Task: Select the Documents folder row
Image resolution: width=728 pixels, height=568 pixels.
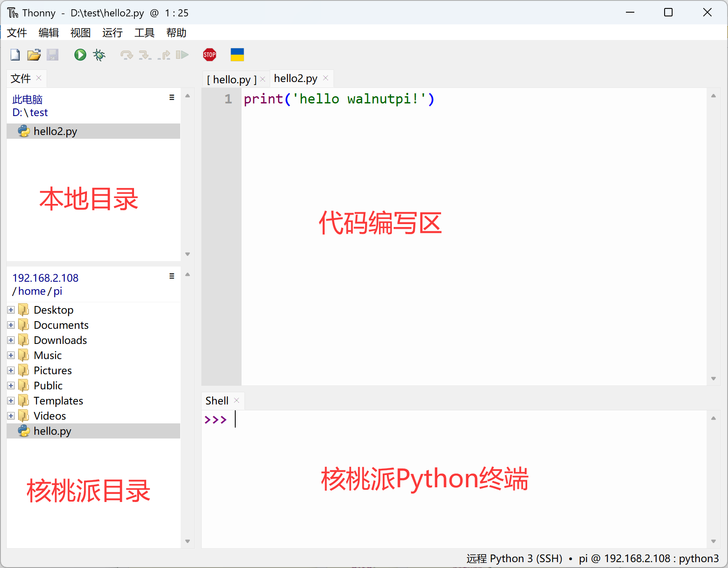Action: click(94, 325)
